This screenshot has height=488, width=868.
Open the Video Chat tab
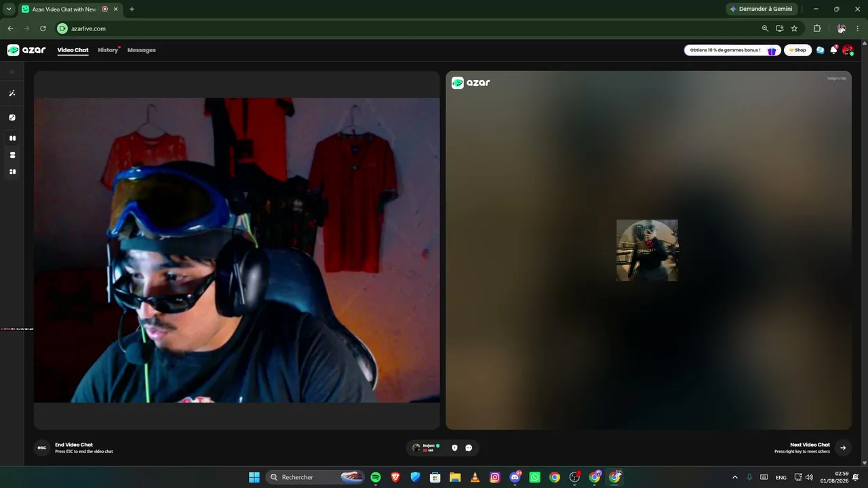coord(73,50)
